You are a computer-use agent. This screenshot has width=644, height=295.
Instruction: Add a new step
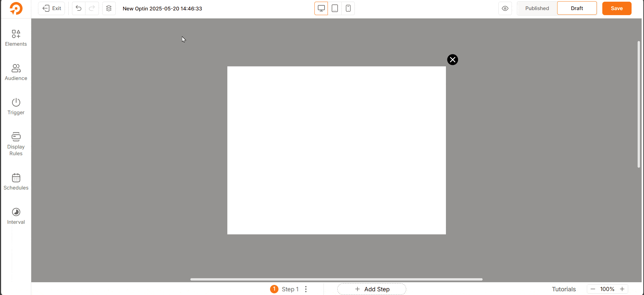pyautogui.click(x=372, y=289)
